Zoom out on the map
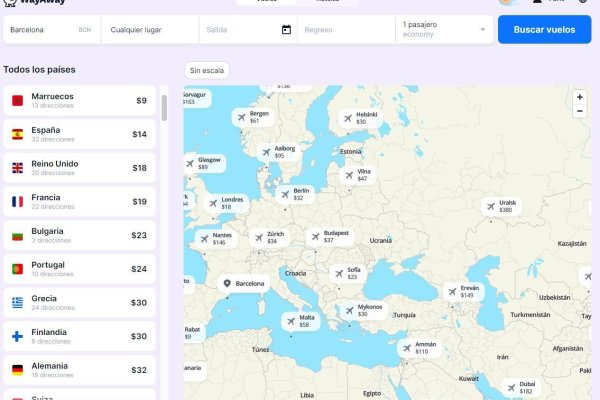 [579, 111]
